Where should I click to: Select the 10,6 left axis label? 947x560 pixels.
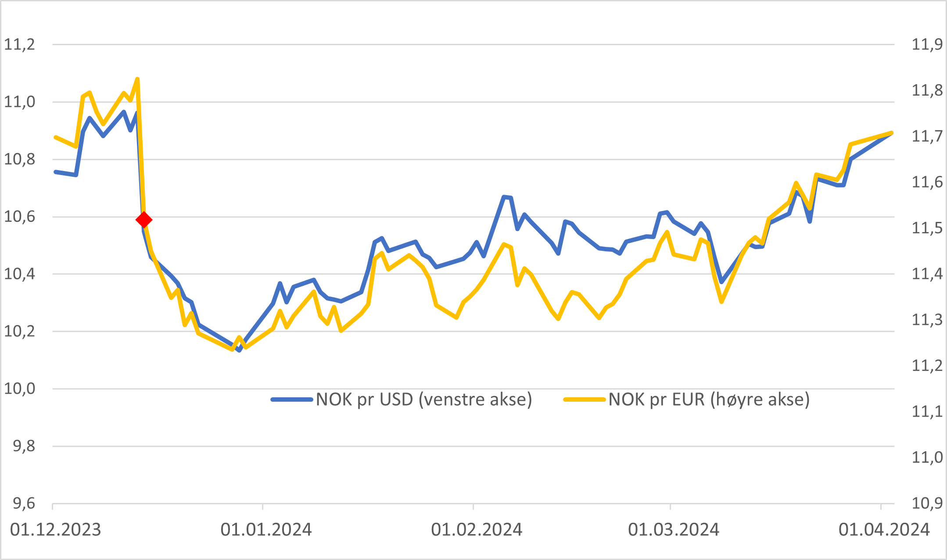(x=19, y=217)
